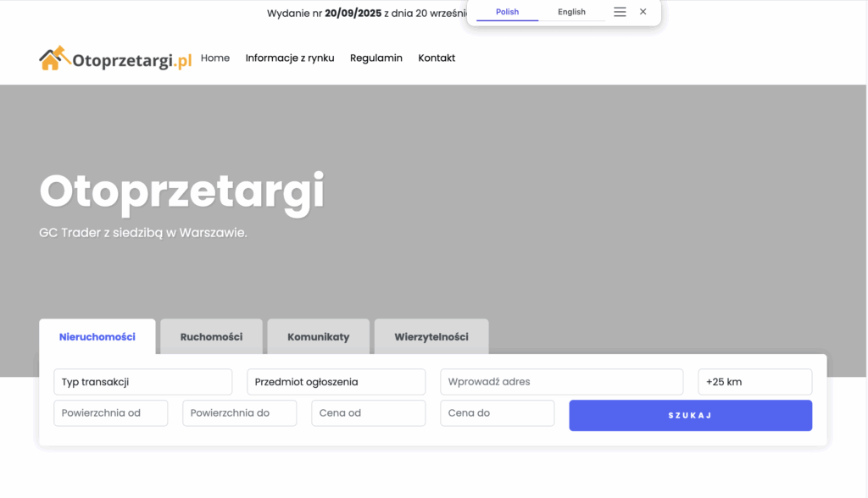Viewport: 868px width, 498px height.
Task: Open the Przedmiot ogłoszenia dropdown
Action: click(x=336, y=382)
